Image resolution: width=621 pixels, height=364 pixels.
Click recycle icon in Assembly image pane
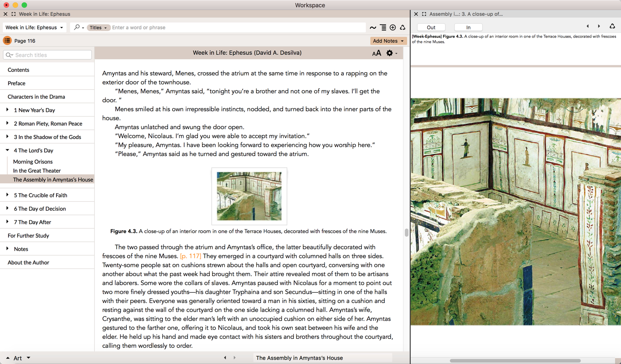point(612,26)
